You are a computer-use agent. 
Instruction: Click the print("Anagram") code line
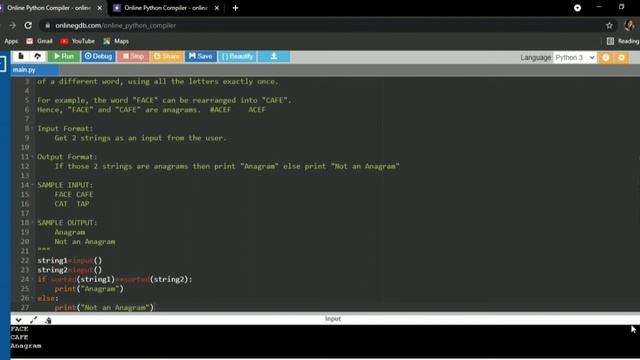point(89,289)
